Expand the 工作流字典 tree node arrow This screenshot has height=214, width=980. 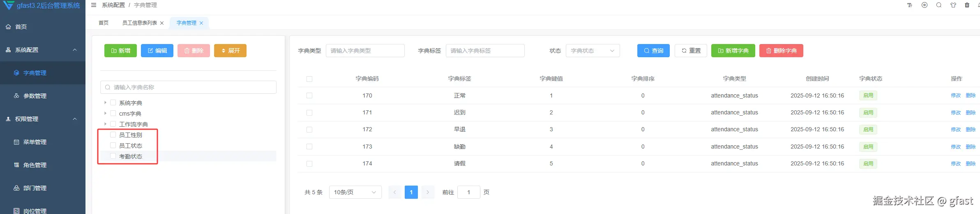pyautogui.click(x=105, y=124)
